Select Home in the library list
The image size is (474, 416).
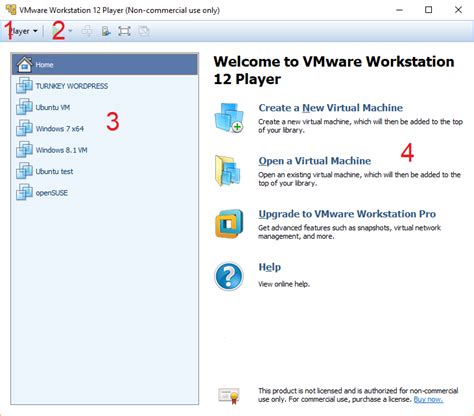pyautogui.click(x=105, y=64)
